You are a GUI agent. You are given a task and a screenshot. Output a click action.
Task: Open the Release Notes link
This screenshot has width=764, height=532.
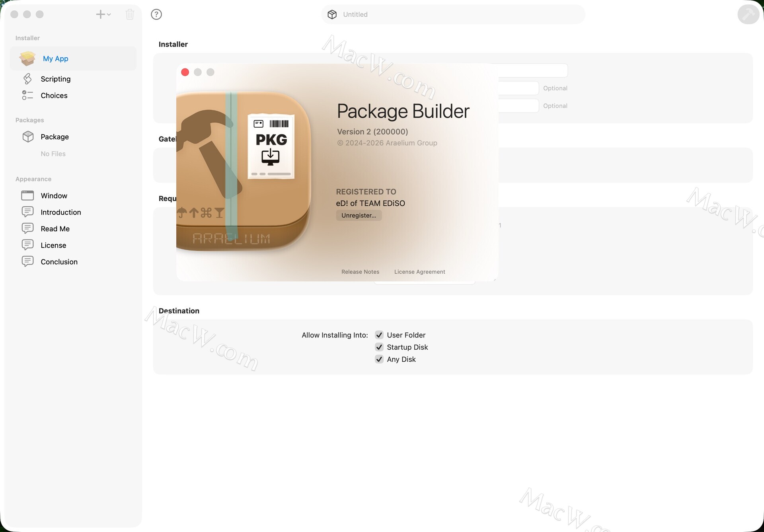click(x=360, y=272)
